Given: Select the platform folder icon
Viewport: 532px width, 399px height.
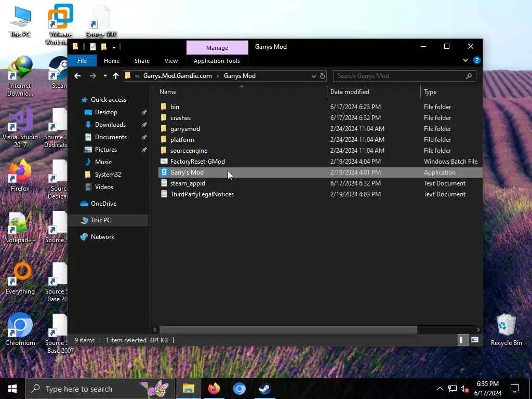Looking at the screenshot, I should [164, 139].
